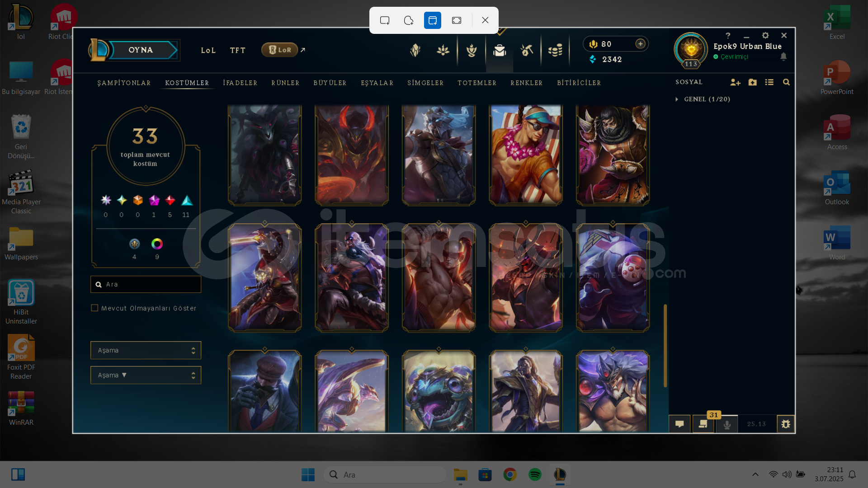Open the clash helmet icon in top navigation
Viewport: 868px width, 488px height.
(x=415, y=50)
